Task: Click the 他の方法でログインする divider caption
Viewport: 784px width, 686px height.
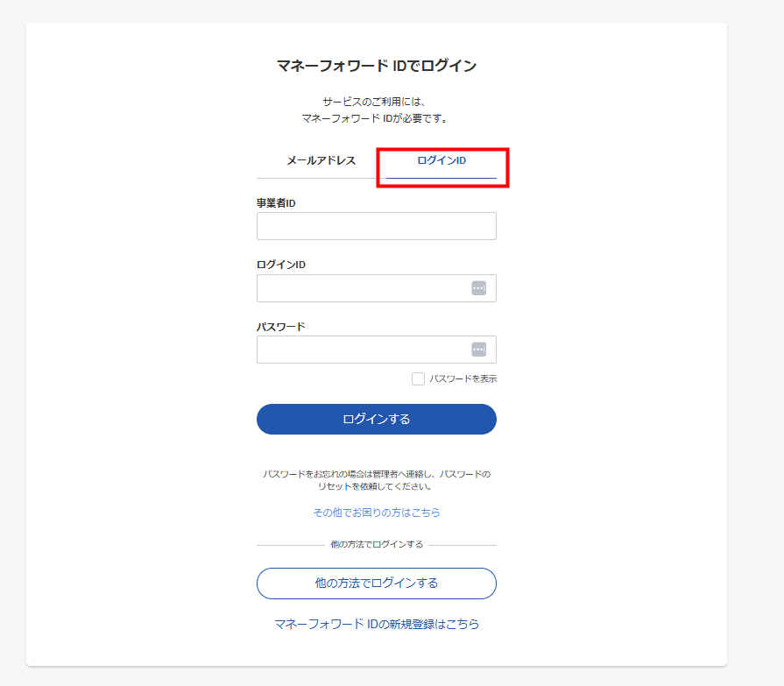Action: point(377,545)
